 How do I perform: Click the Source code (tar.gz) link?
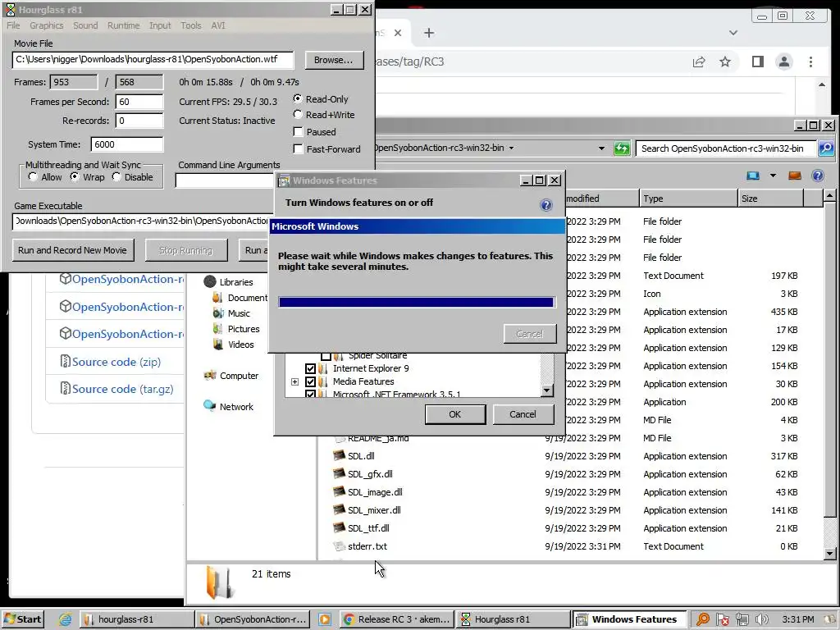click(123, 390)
